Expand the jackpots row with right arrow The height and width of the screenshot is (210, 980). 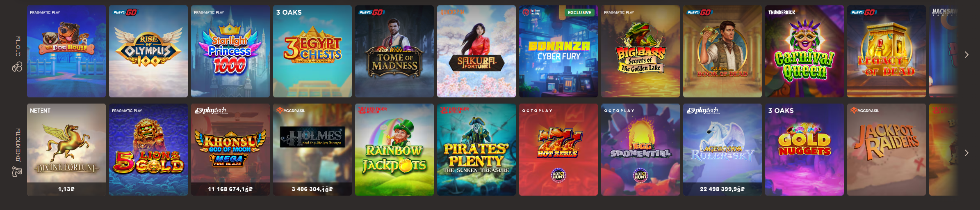point(966,153)
